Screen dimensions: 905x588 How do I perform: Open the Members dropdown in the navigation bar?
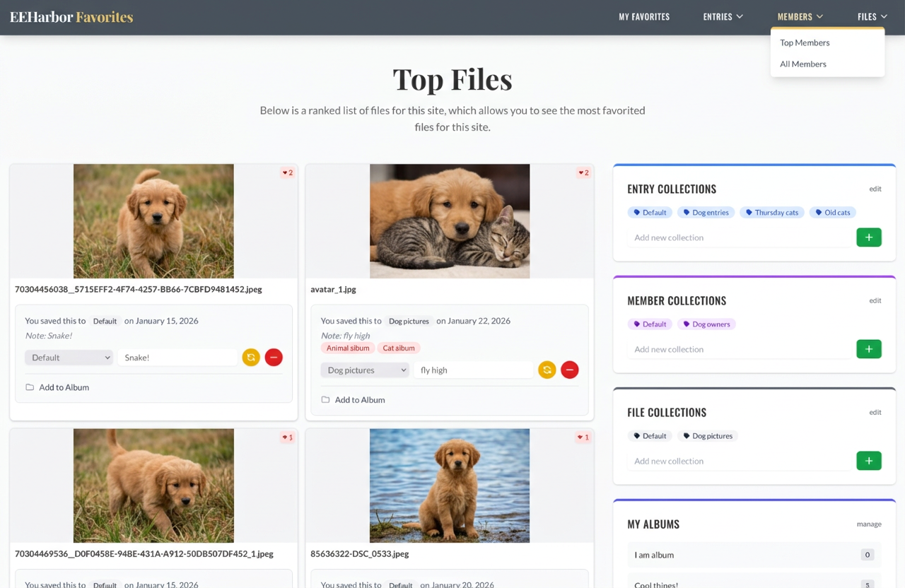800,16
